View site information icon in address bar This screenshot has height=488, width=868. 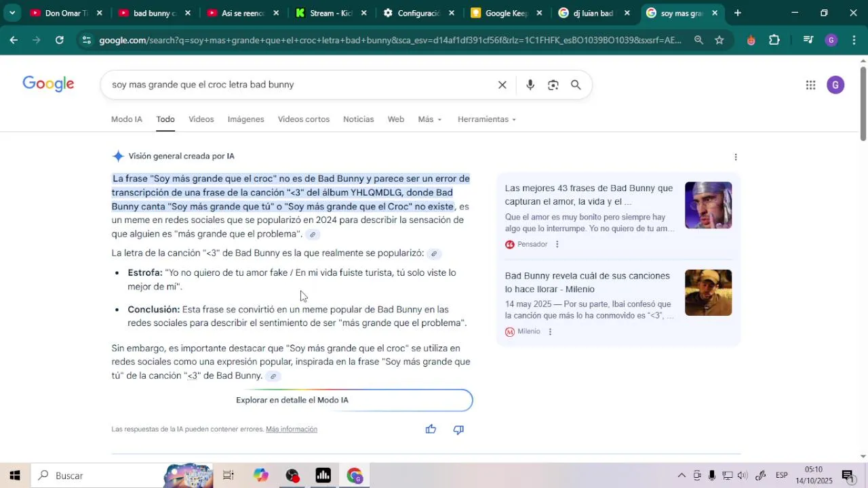tap(86, 40)
